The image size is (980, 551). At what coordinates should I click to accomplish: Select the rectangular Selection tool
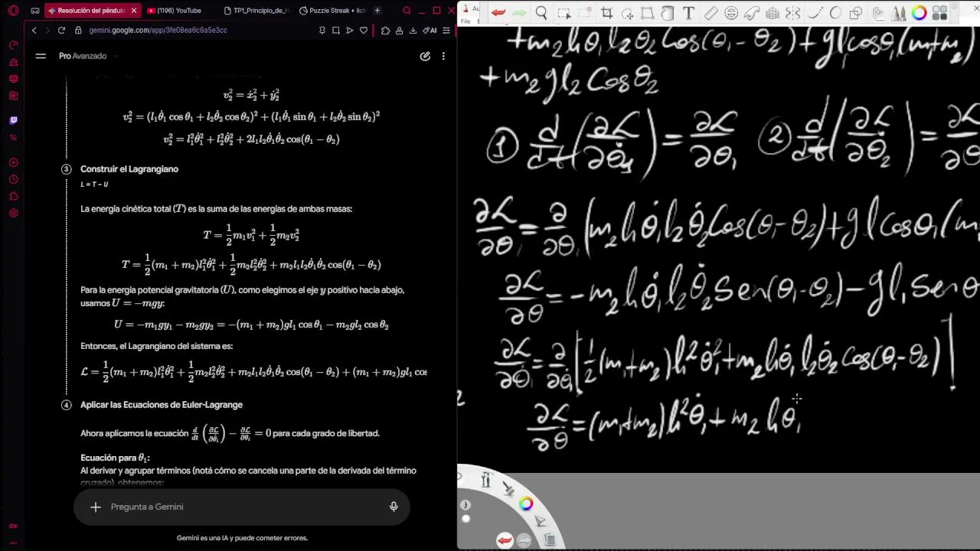(564, 13)
